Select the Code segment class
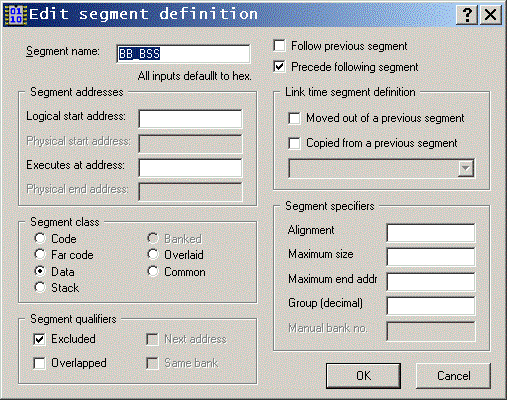 (x=40, y=238)
